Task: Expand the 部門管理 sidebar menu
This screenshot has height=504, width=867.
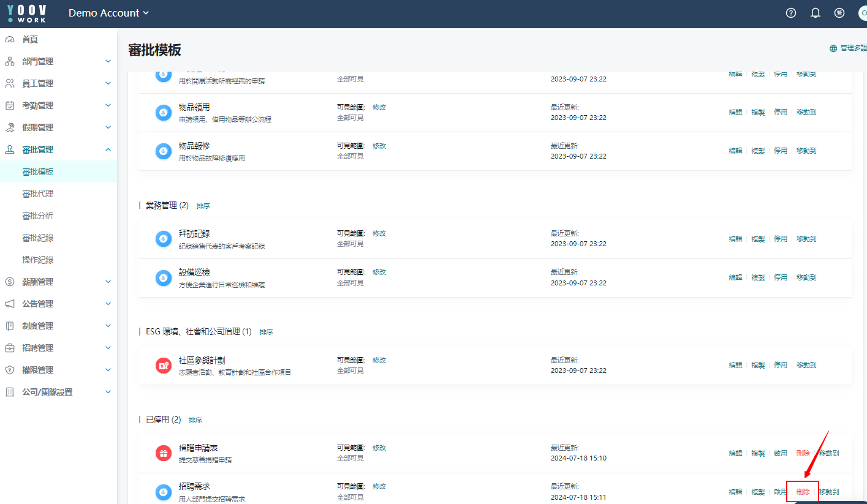Action: (x=58, y=61)
